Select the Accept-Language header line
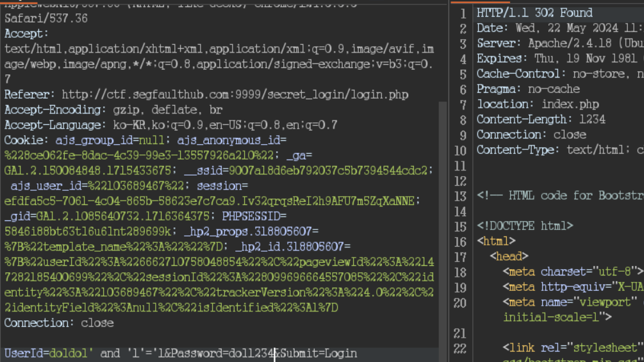 point(171,125)
